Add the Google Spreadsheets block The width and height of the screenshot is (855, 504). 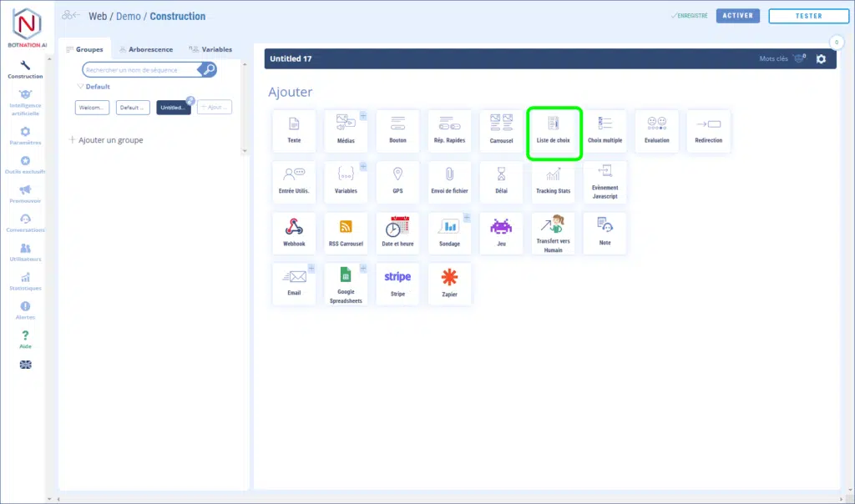point(346,284)
